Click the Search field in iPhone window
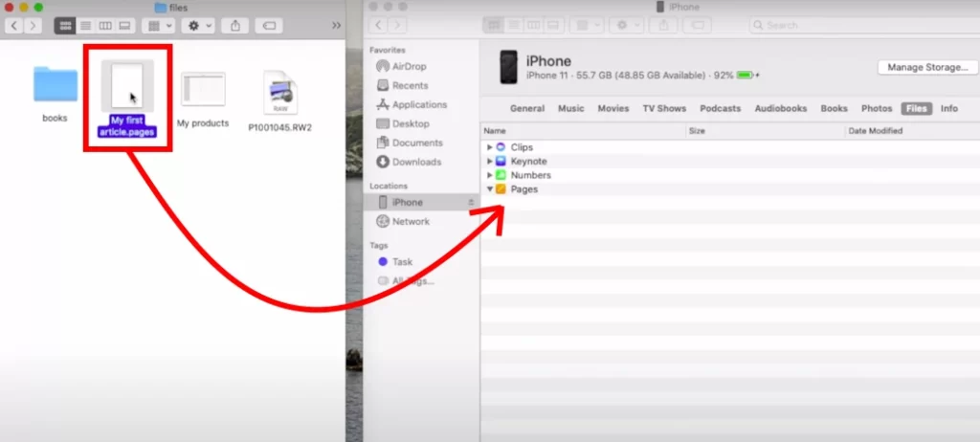This screenshot has height=442, width=980. (x=862, y=25)
